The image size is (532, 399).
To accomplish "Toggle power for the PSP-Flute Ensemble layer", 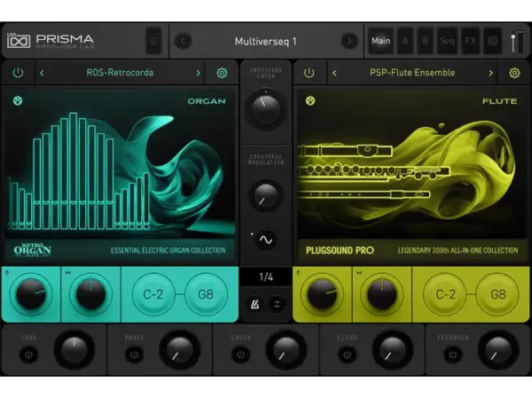I will point(309,73).
